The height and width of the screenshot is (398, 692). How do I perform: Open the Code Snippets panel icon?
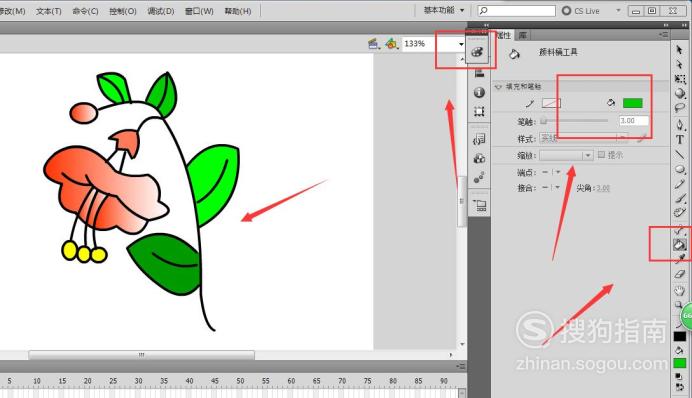(479, 140)
